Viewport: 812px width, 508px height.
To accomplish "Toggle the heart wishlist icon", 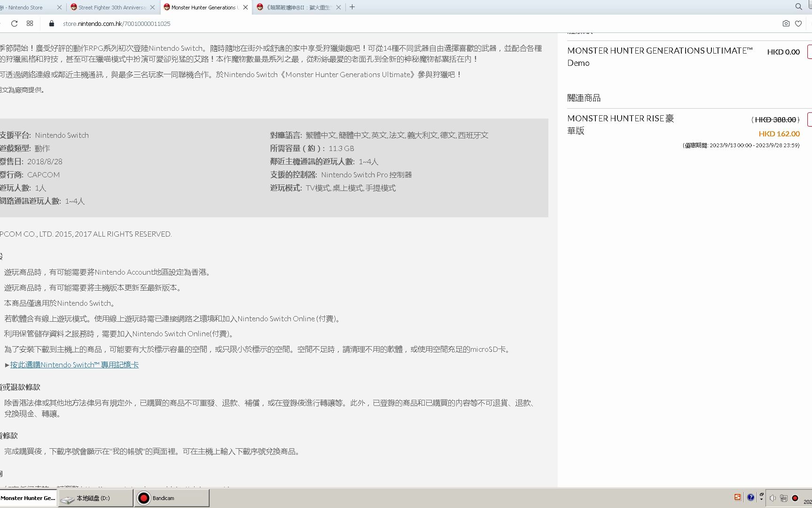I will 797,24.
